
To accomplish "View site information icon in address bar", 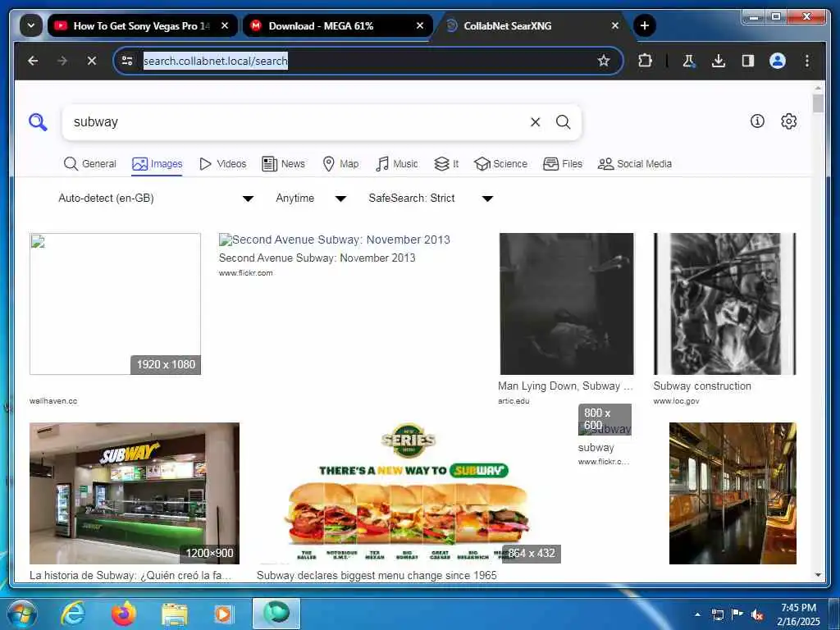I will coord(127,61).
